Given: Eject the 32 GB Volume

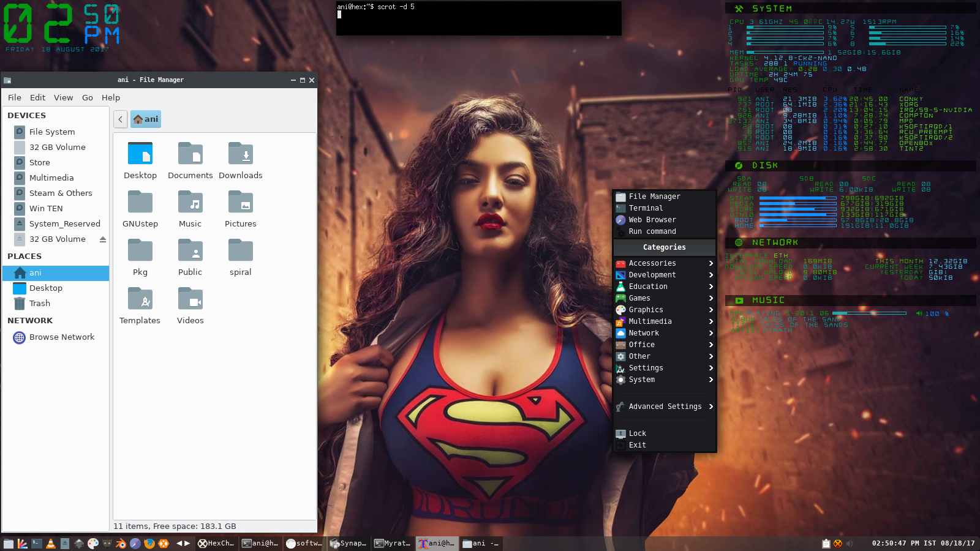Looking at the screenshot, I should click(103, 239).
